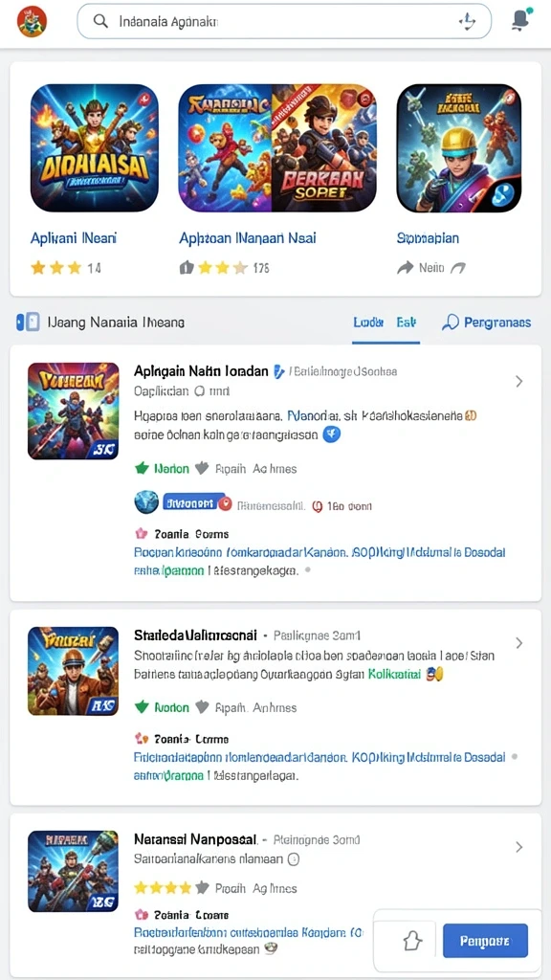Image resolution: width=551 pixels, height=980 pixels.
Task: Click the magnifier icon in search bar
Action: (x=99, y=21)
